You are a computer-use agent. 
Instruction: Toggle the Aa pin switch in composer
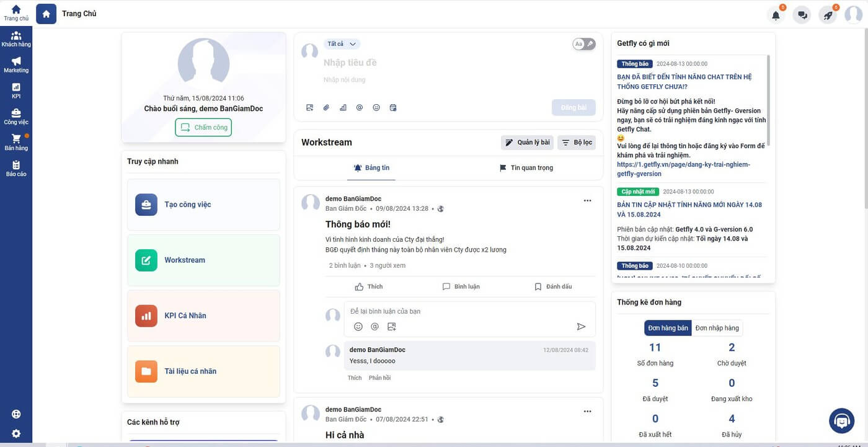[584, 44]
